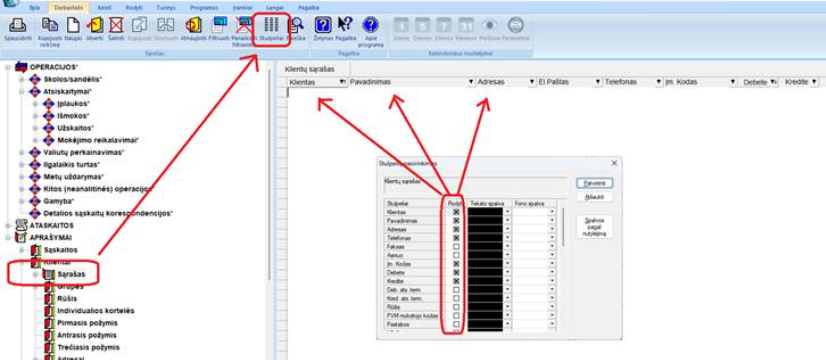Click the Sąskaitos book icon
826x360 pixels.
36,249
